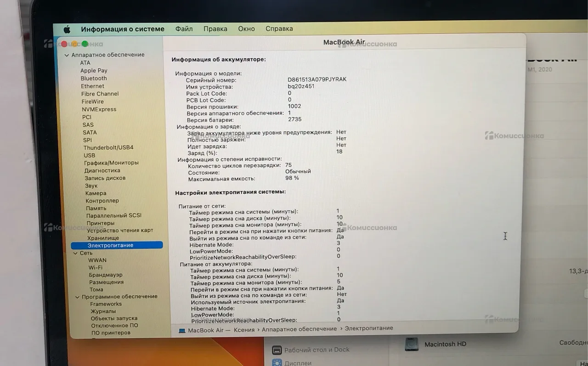Viewport: 588px width, 366px height.
Task: Click the device name value bq20z451
Action: pyautogui.click(x=301, y=86)
